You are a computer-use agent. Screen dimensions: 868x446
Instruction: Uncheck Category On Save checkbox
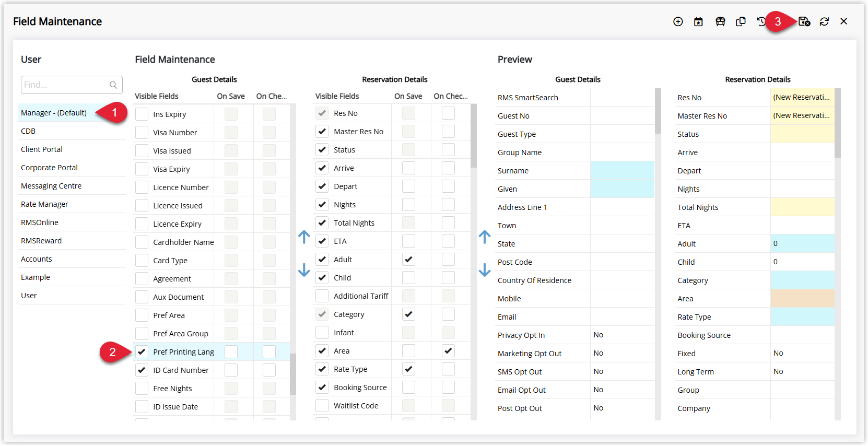tap(408, 314)
